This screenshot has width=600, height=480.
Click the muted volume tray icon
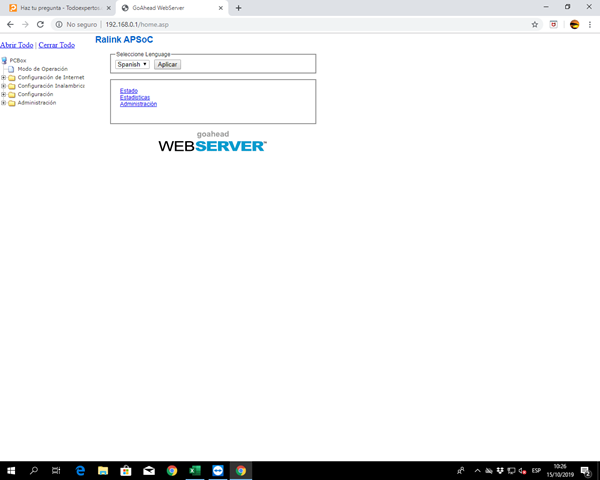click(x=522, y=471)
